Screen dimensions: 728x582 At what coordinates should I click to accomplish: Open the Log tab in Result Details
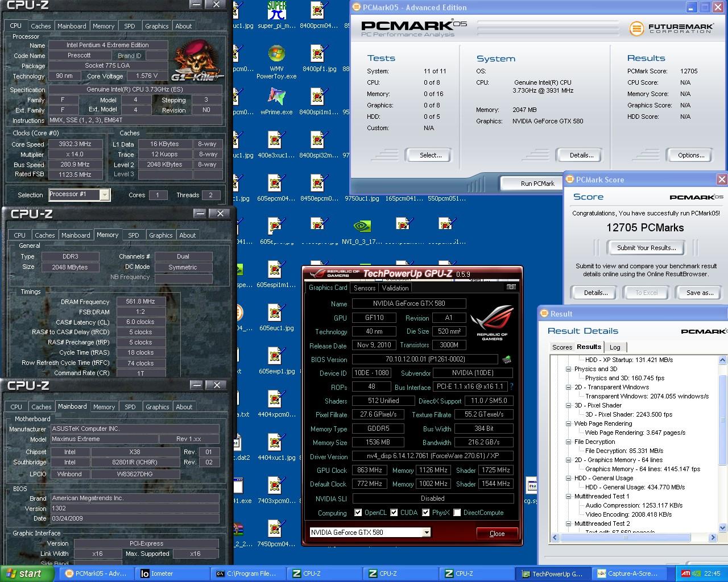point(615,347)
